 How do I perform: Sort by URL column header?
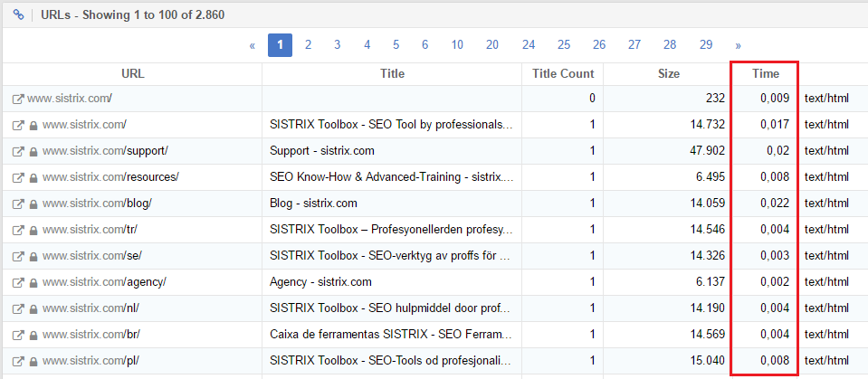pos(133,73)
